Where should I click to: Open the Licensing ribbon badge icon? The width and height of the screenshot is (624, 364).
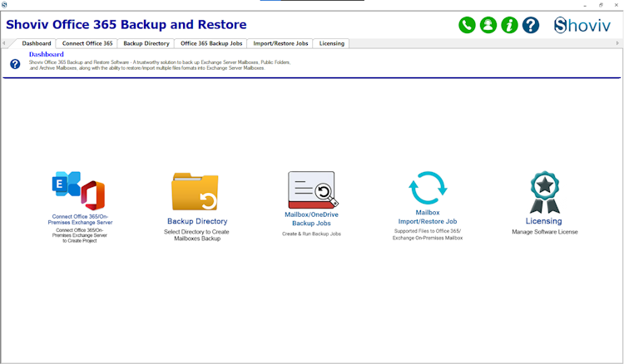tap(544, 192)
